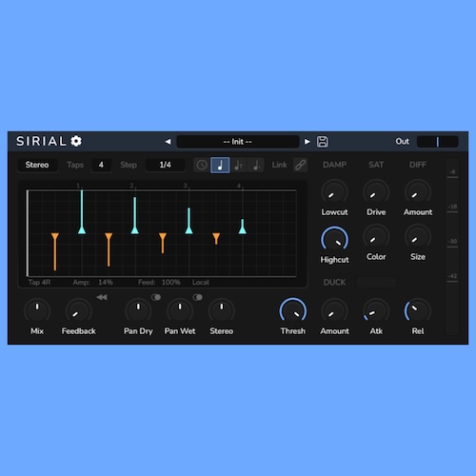476x476 pixels.
Task: Click the Stereo width knob
Action: coord(222,311)
